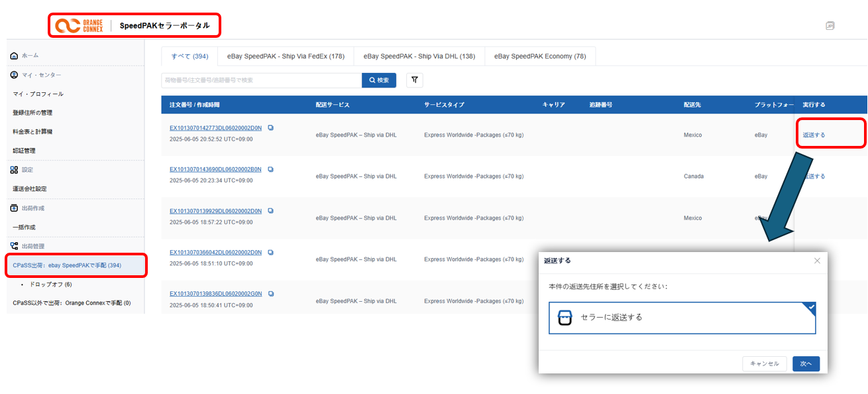This screenshot has width=868, height=394.
Task: Open order link EX1013070139929DL06020002D0N
Action: pos(216,211)
